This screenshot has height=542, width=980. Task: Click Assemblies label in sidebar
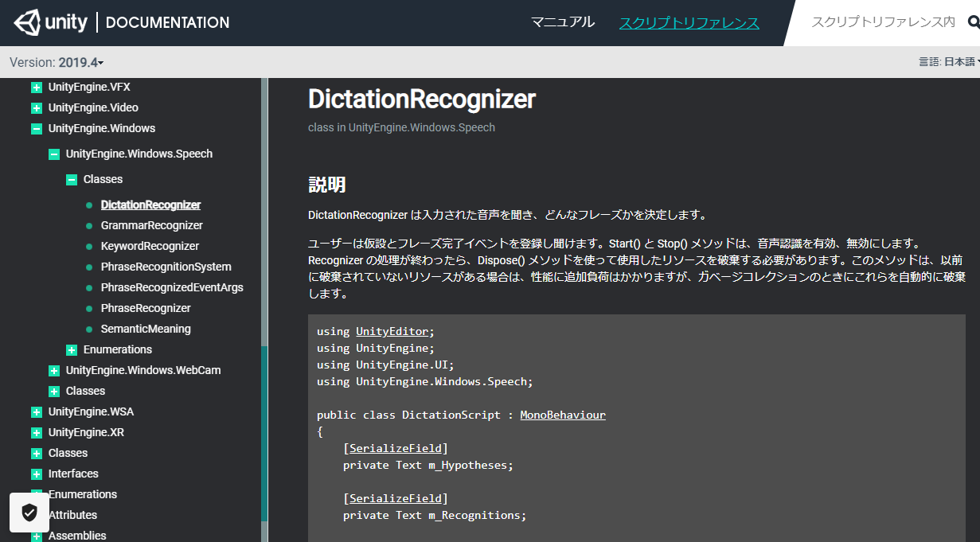tap(77, 536)
